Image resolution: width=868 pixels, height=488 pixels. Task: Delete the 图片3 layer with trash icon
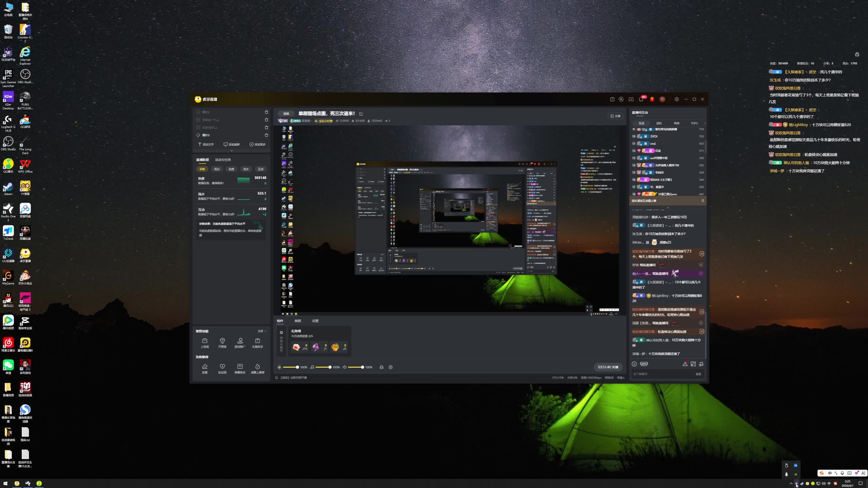coord(266,135)
